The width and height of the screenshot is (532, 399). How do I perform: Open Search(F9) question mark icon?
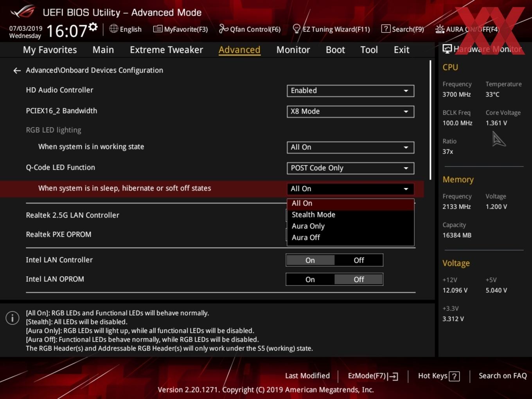[x=386, y=29]
